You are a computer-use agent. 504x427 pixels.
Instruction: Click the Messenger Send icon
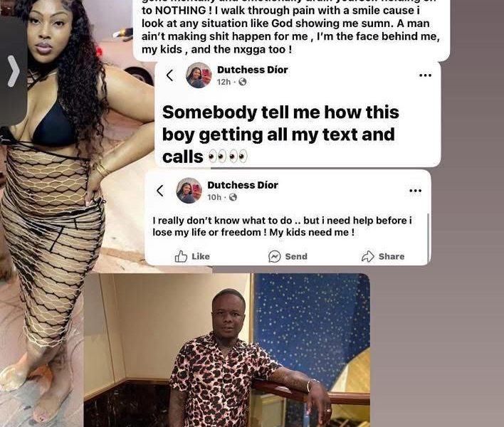coord(274,256)
